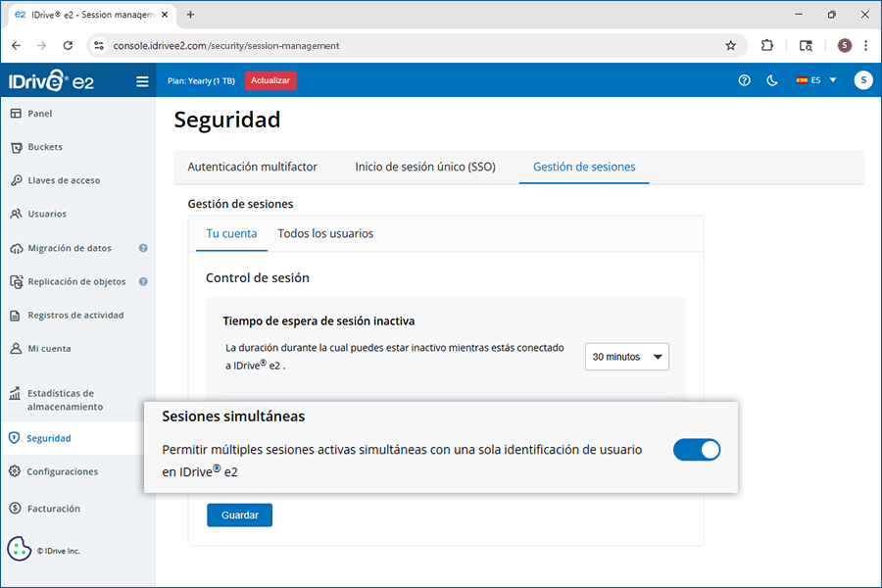Open a new browser tab
Image resolution: width=882 pixels, height=588 pixels.
[191, 15]
